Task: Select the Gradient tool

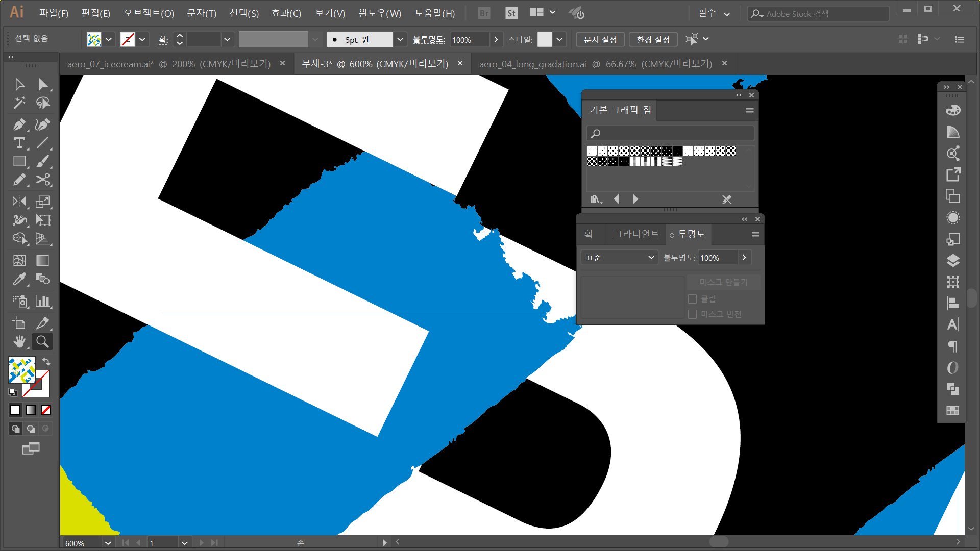Action: (43, 261)
